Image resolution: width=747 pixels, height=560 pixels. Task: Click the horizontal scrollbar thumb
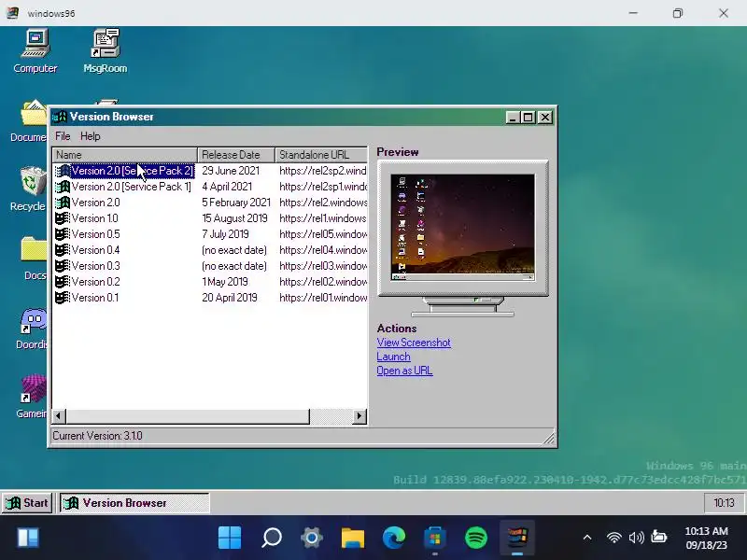[x=188, y=416]
